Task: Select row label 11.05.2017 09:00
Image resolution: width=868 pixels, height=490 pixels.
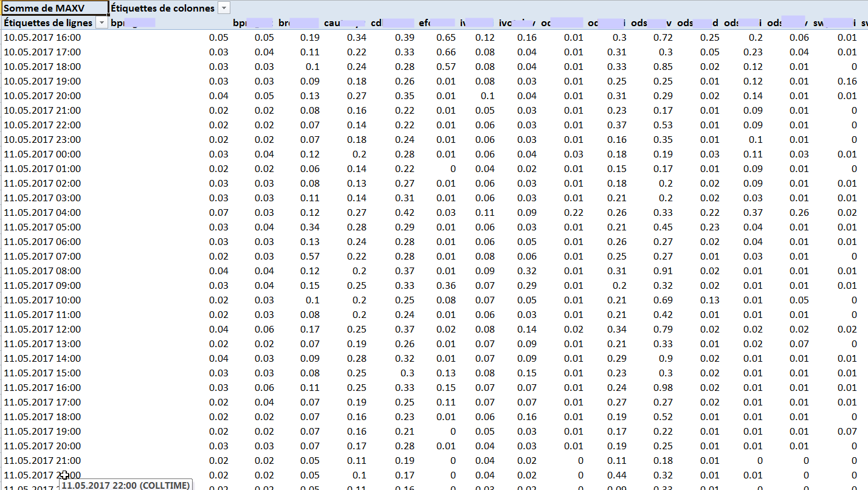Action: pyautogui.click(x=43, y=286)
